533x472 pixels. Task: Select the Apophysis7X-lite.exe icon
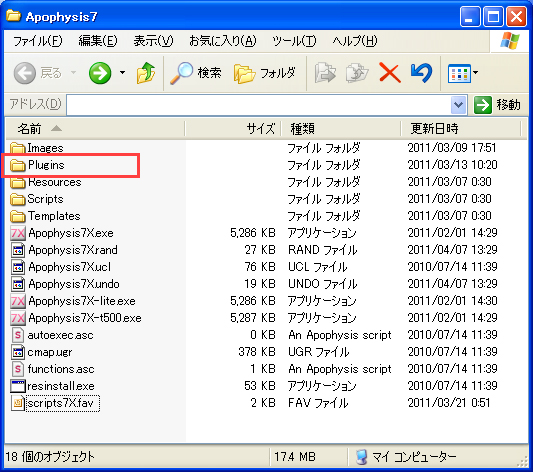(x=18, y=301)
